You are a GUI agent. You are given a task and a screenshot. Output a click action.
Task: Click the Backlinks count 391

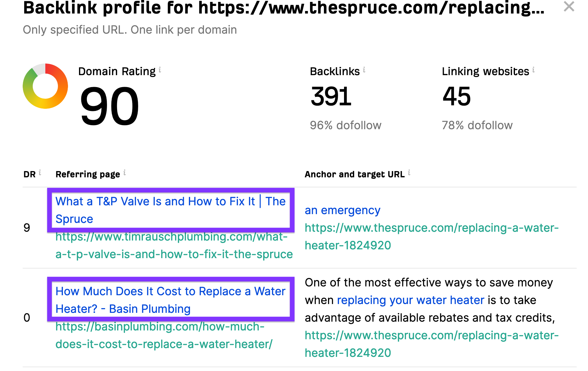point(331,97)
